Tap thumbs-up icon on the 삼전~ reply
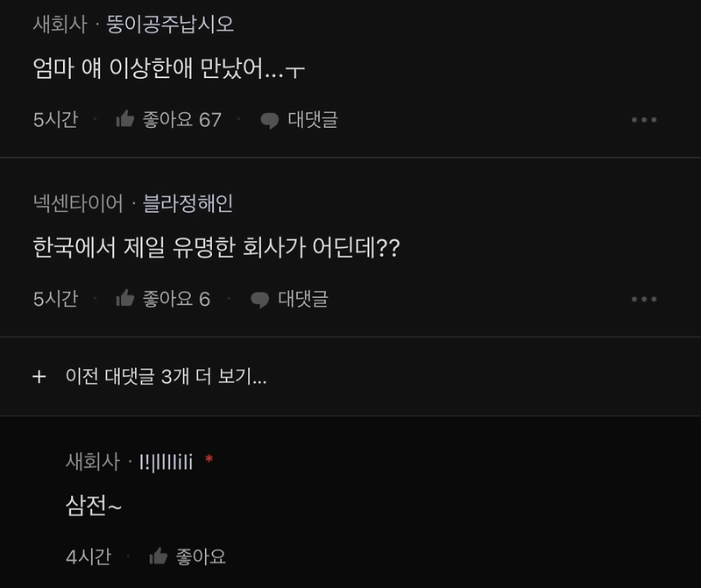The image size is (701, 588). pos(159,556)
